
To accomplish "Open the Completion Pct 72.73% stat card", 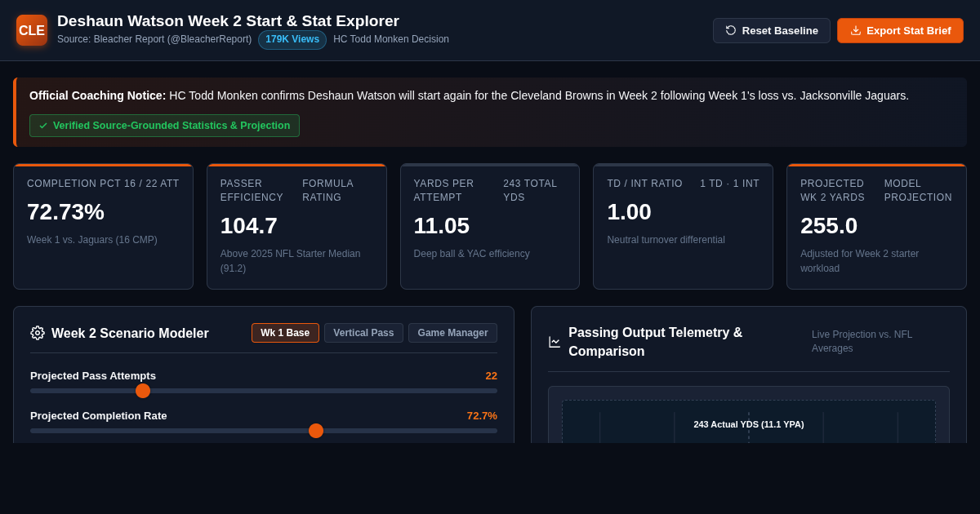I will pyautogui.click(x=103, y=227).
